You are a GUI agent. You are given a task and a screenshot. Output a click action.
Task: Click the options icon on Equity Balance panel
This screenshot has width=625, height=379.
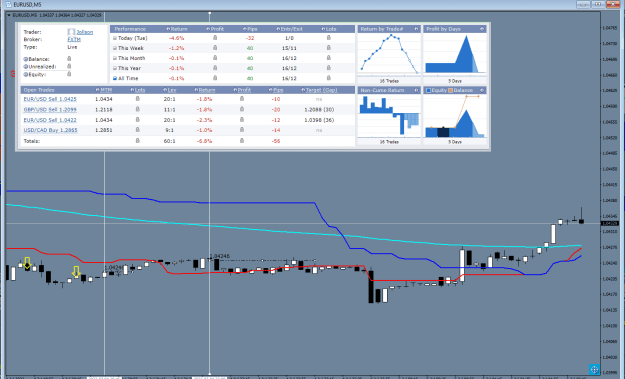[482, 90]
